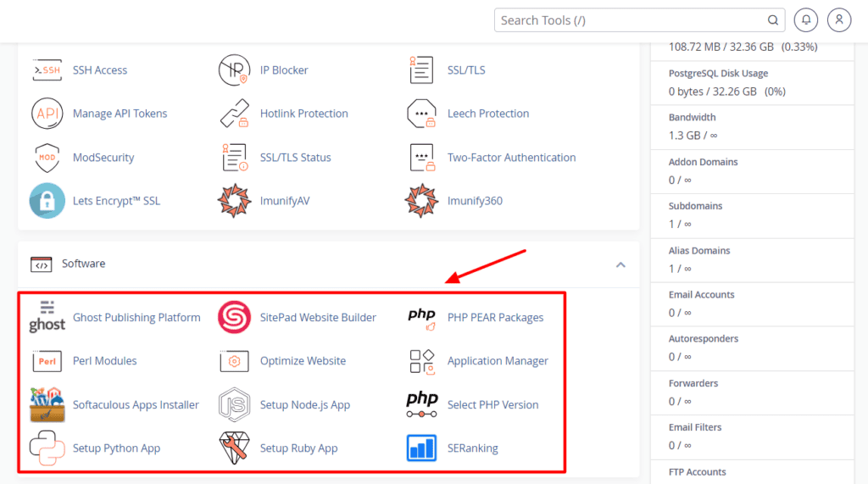Screen dimensions: 868x484
Task: Open the Imunify360 text link
Action: 475,201
